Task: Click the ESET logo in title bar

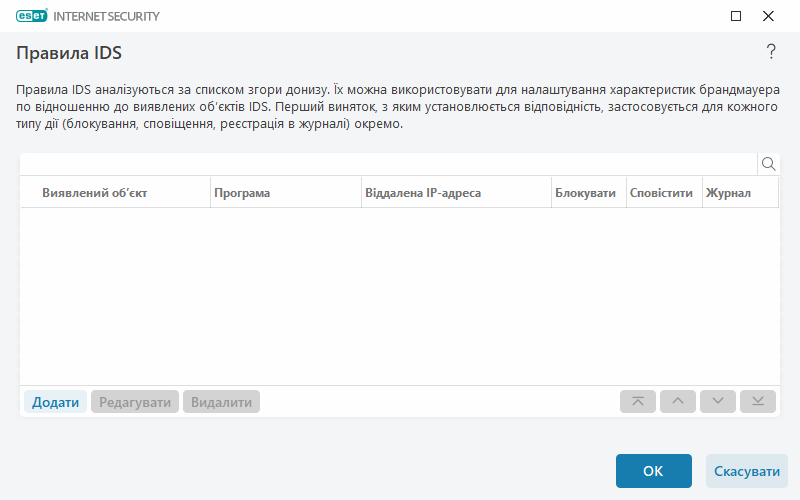Action: tap(32, 16)
